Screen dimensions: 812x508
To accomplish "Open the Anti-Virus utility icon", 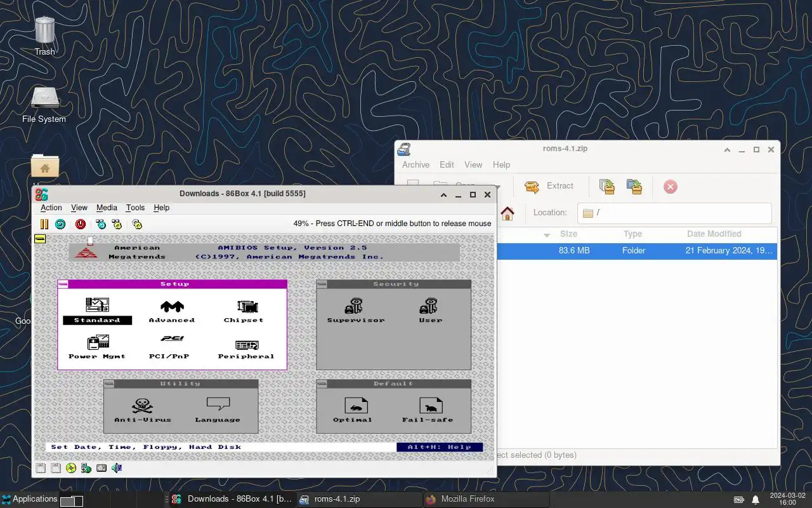I will (x=142, y=410).
